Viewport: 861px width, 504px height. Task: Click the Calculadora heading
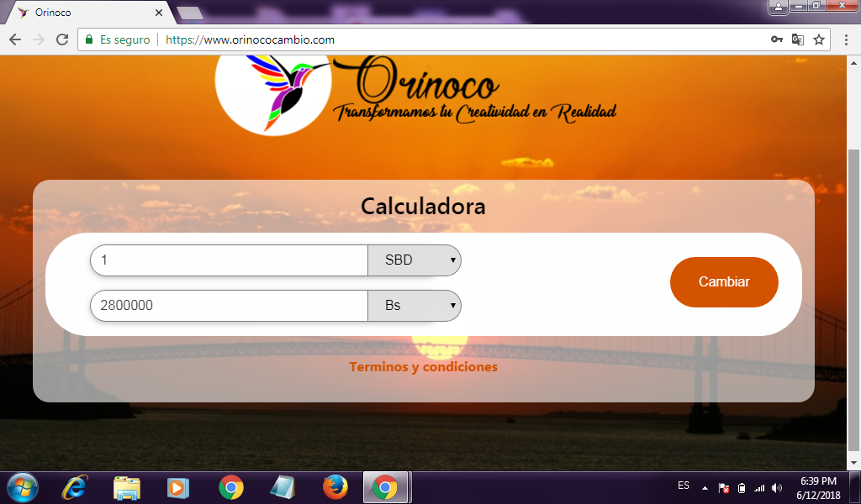424,206
